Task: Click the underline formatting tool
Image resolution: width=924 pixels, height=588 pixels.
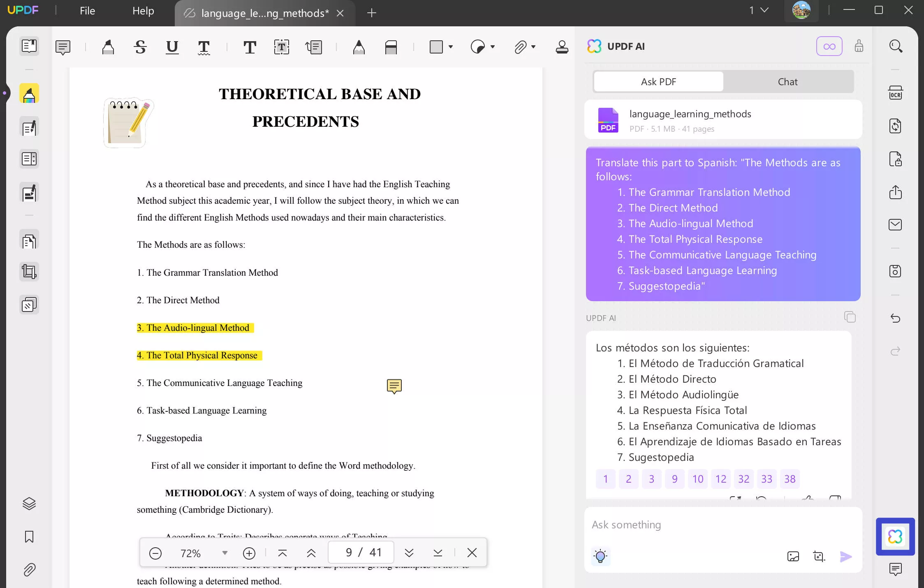Action: (172, 47)
